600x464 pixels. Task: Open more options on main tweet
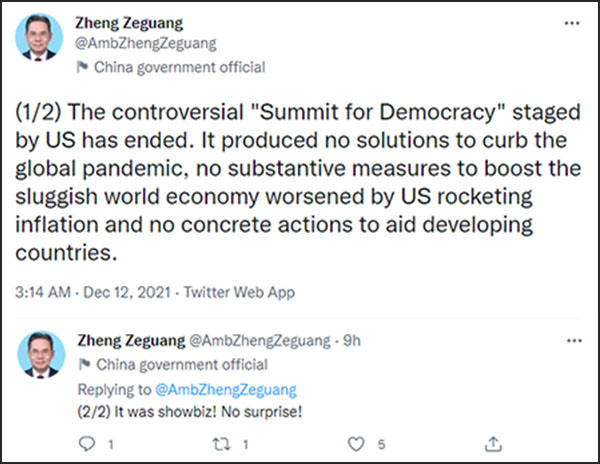572,23
